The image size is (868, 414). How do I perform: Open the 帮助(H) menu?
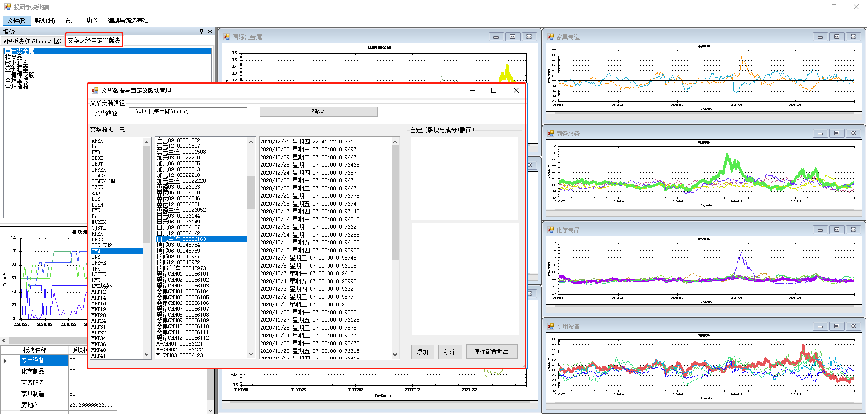point(45,20)
